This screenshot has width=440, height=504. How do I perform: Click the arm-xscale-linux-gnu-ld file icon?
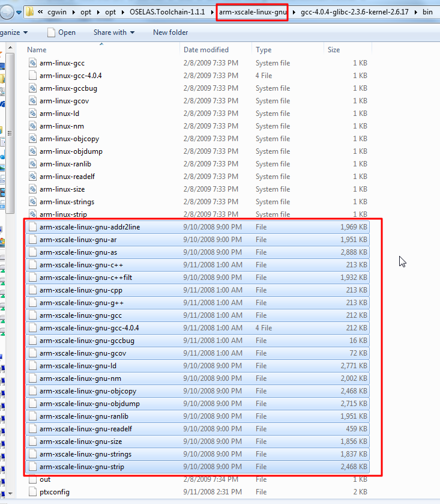(x=32, y=366)
